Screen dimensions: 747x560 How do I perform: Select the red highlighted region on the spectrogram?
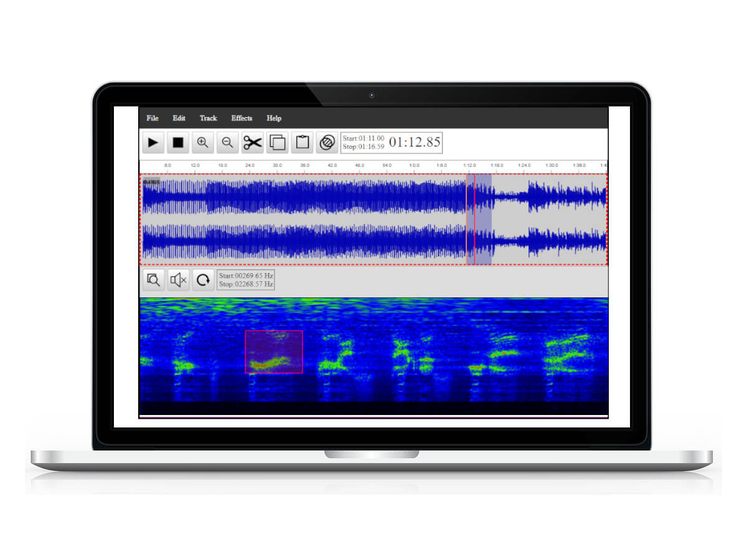[274, 352]
